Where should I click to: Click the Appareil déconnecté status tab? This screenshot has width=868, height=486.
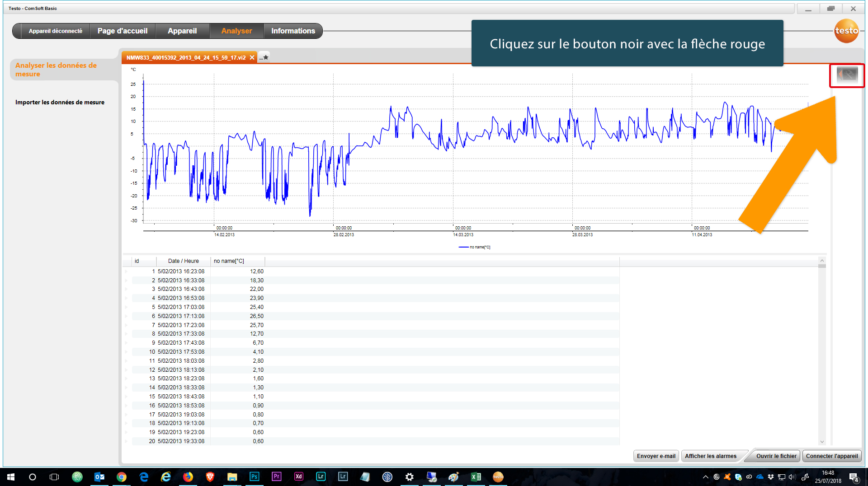(55, 31)
